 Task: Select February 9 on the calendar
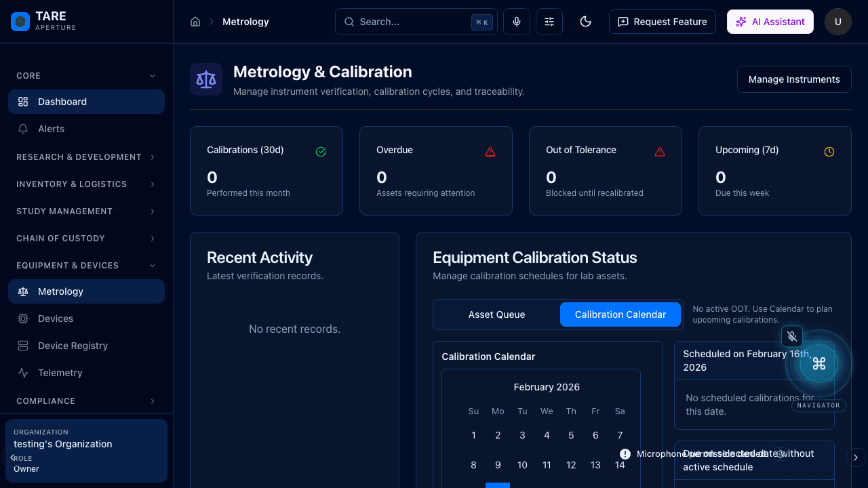pos(498,465)
